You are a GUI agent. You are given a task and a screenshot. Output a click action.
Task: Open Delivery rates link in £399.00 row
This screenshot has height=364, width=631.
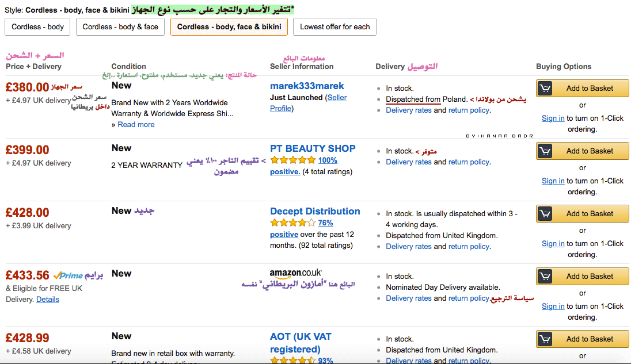tap(408, 162)
